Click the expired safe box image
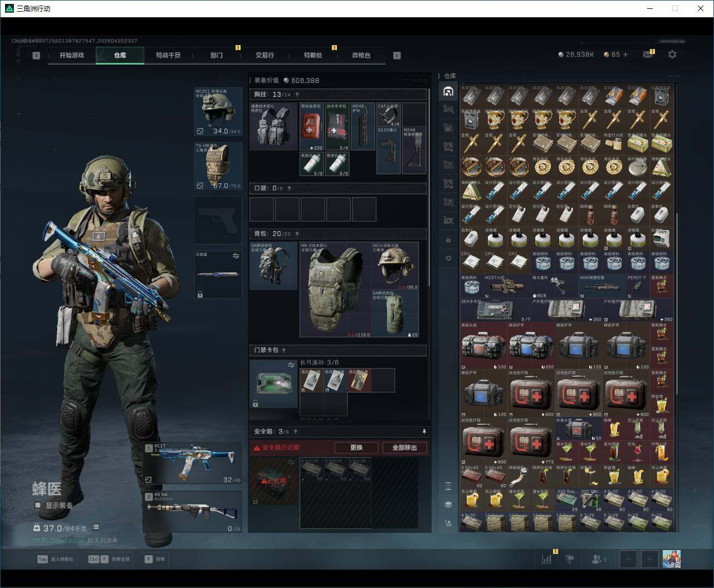The height and width of the screenshot is (588, 714). (273, 481)
